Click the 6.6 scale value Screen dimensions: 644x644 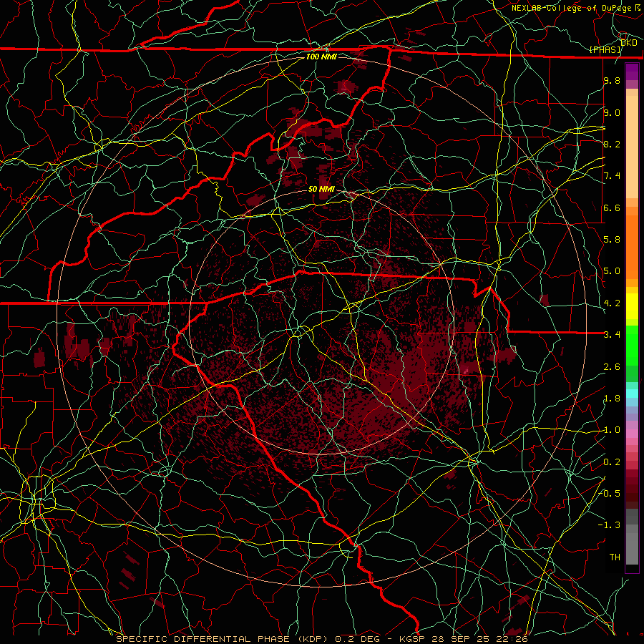coord(612,208)
